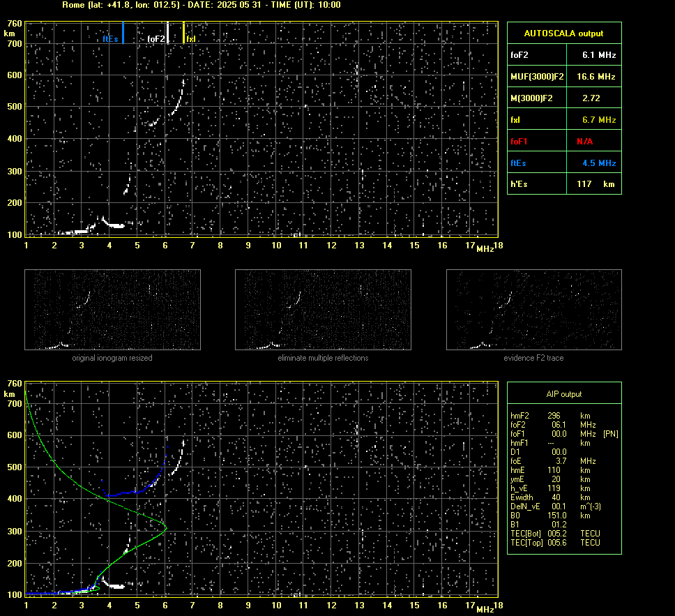The image size is (675, 616).
Task: Click the white F2 trace in the top ionogram
Action: (x=177, y=105)
